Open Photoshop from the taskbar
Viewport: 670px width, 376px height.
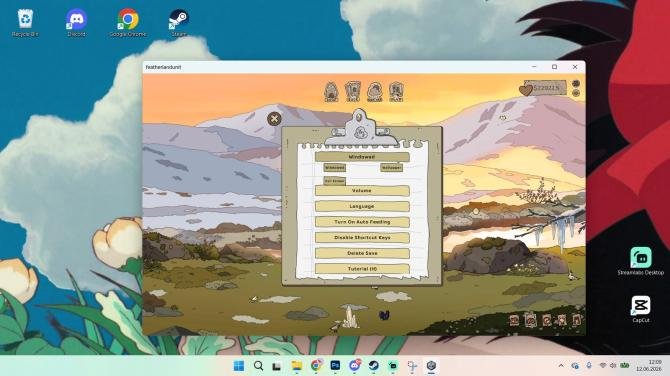(335, 366)
